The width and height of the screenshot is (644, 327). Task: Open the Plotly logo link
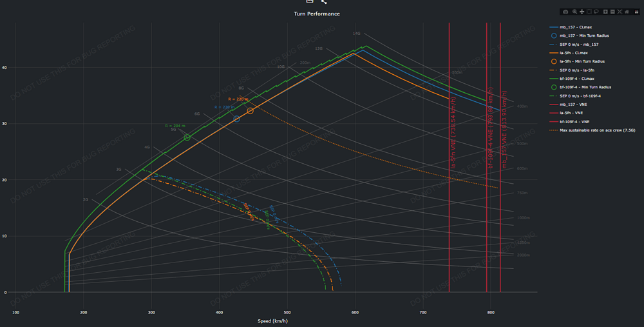pos(636,12)
